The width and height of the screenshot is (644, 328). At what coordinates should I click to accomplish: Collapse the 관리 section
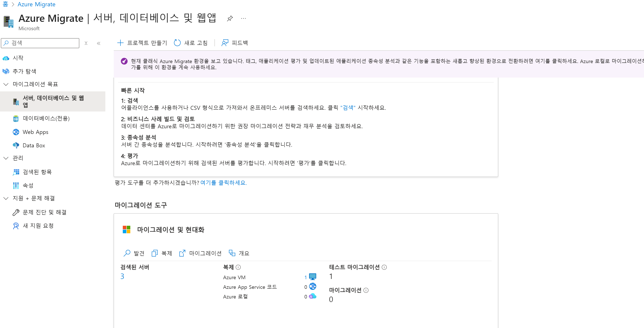pos(6,158)
